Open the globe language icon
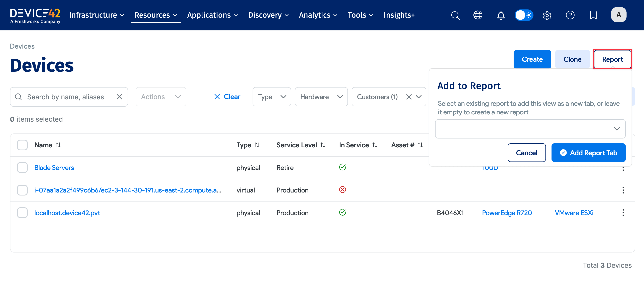The height and width of the screenshot is (283, 644). 477,15
